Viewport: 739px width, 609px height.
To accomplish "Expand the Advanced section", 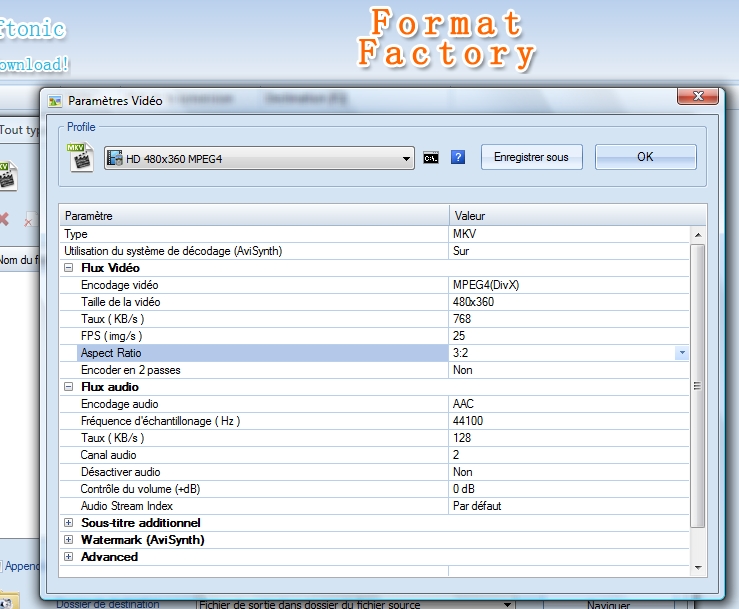I will (x=69, y=556).
